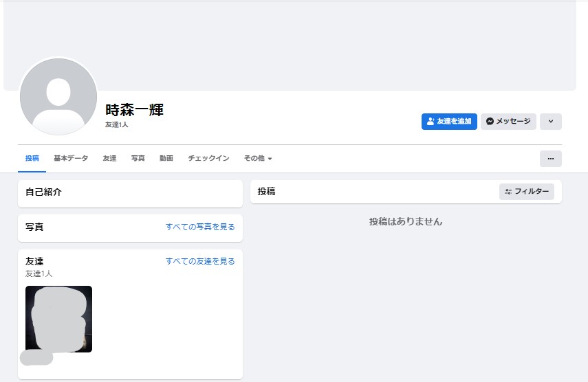Viewport: 588px width, 382px height.
Task: Click the 友達 heading in the friends card
Action: point(34,261)
